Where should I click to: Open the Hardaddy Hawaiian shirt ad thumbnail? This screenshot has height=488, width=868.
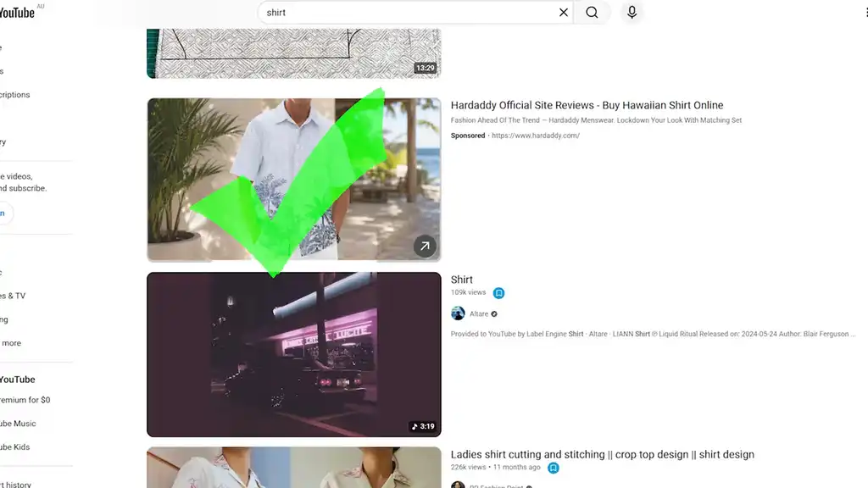[x=294, y=180]
